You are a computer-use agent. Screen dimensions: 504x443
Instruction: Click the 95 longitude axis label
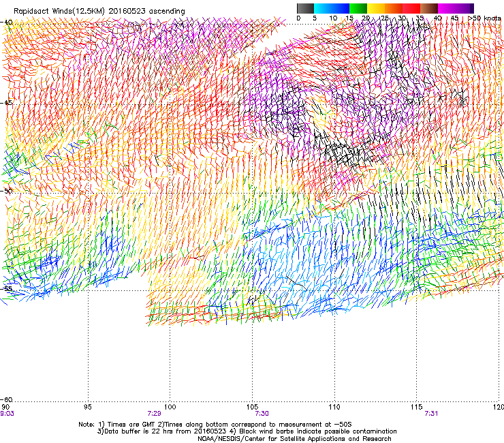87,408
